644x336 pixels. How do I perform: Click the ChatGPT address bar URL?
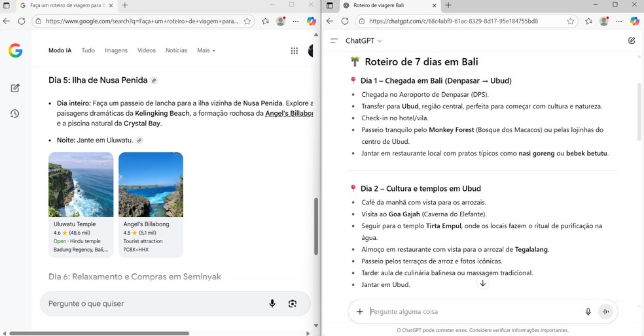(x=454, y=22)
